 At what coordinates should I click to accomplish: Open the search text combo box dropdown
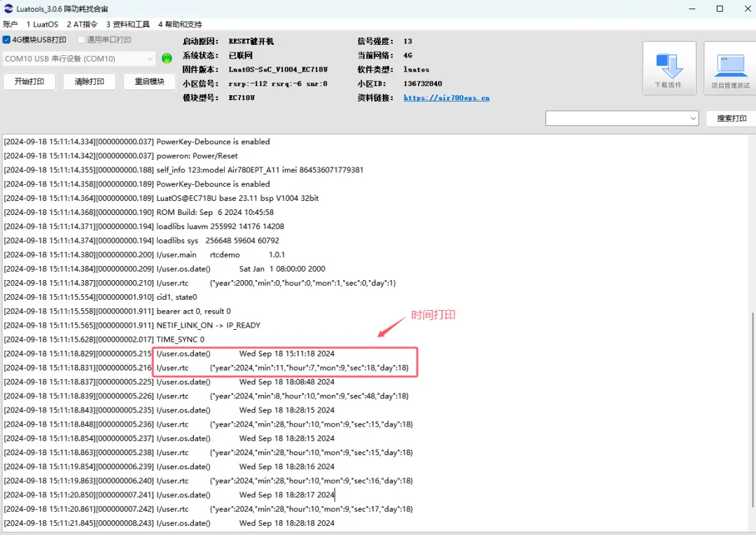pos(693,118)
